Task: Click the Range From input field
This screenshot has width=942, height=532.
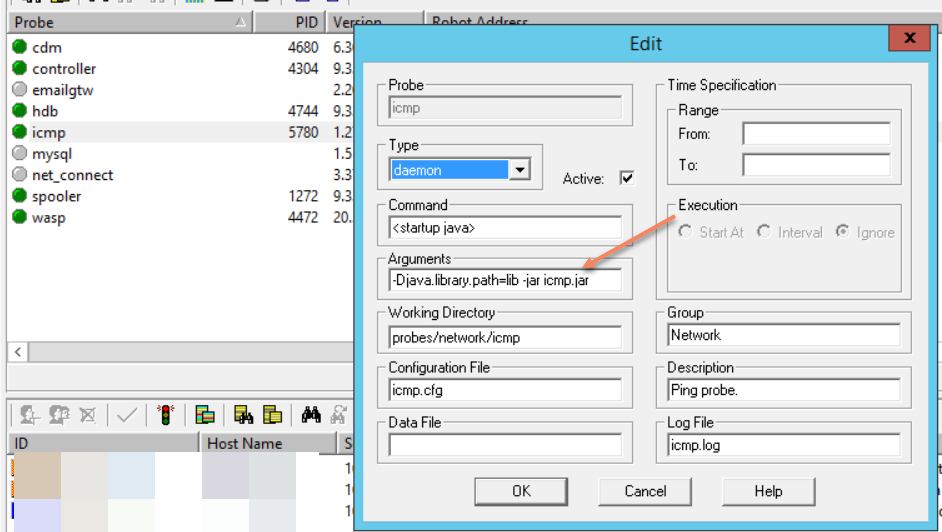Action: tap(816, 134)
